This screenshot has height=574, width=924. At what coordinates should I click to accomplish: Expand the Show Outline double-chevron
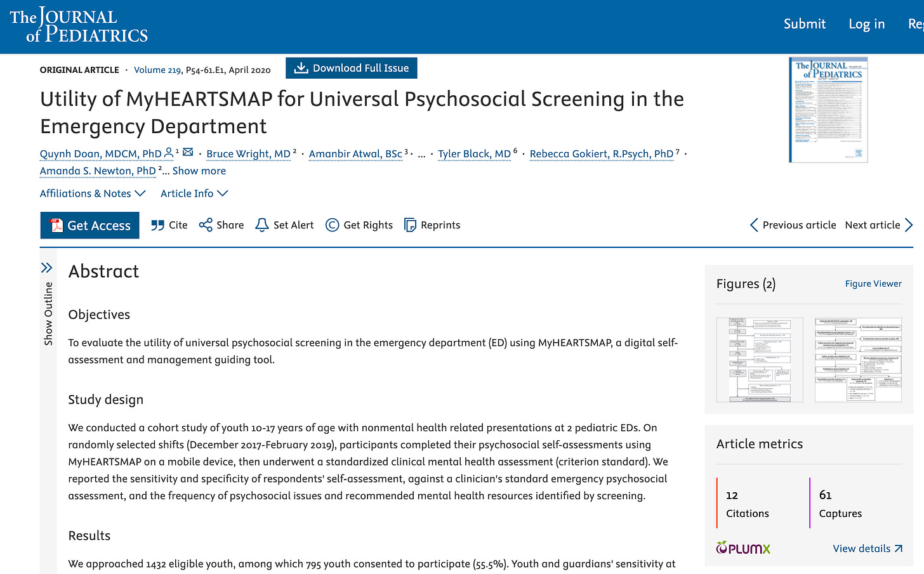(46, 268)
